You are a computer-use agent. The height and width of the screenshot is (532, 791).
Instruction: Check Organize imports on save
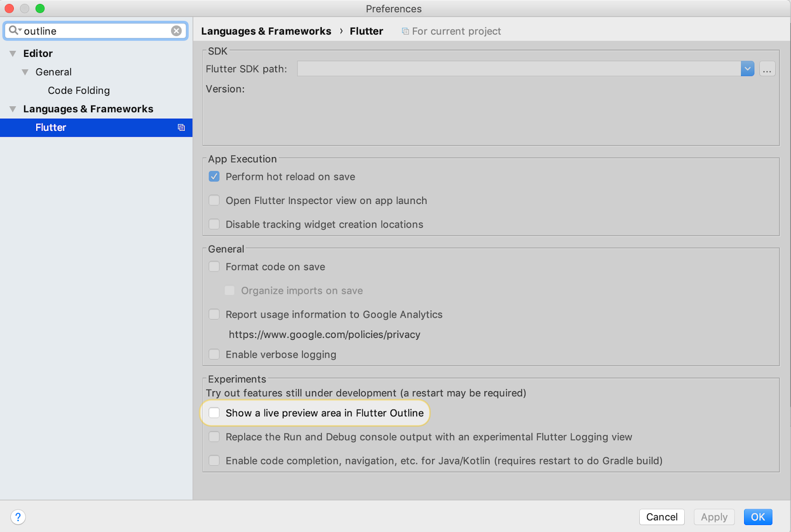tap(229, 290)
